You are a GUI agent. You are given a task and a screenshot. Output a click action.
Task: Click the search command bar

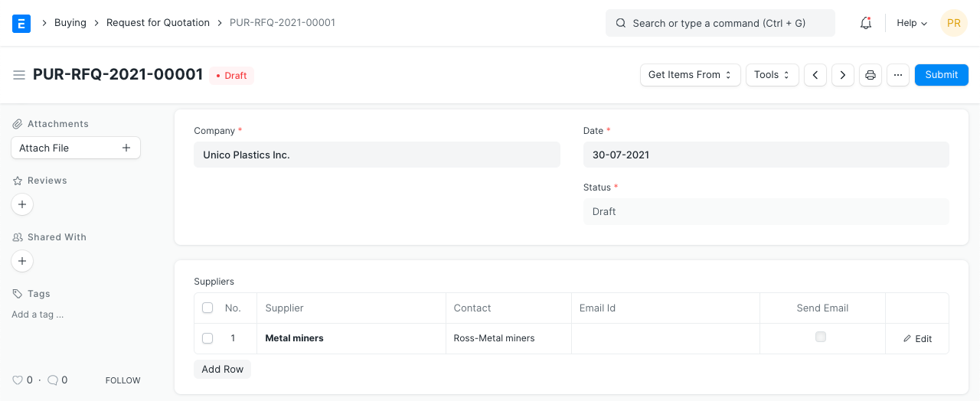tap(720, 23)
